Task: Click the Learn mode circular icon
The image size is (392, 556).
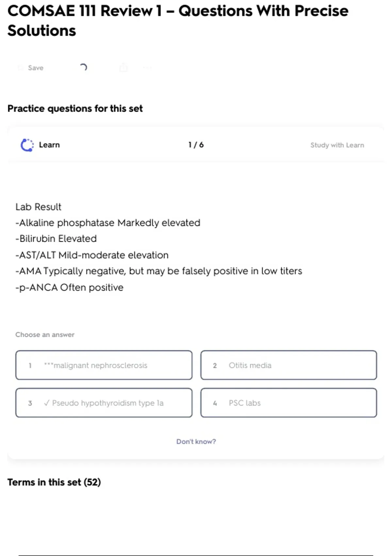Action: [x=27, y=145]
